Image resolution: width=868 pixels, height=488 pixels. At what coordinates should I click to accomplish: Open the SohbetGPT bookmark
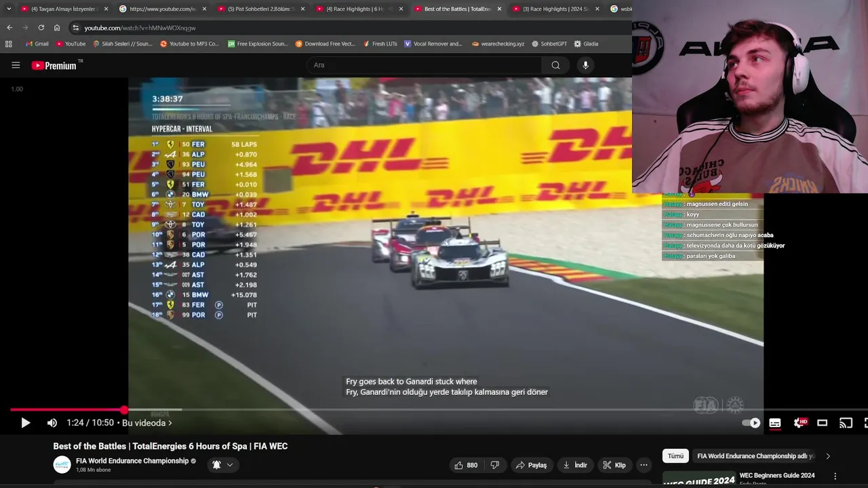[549, 43]
